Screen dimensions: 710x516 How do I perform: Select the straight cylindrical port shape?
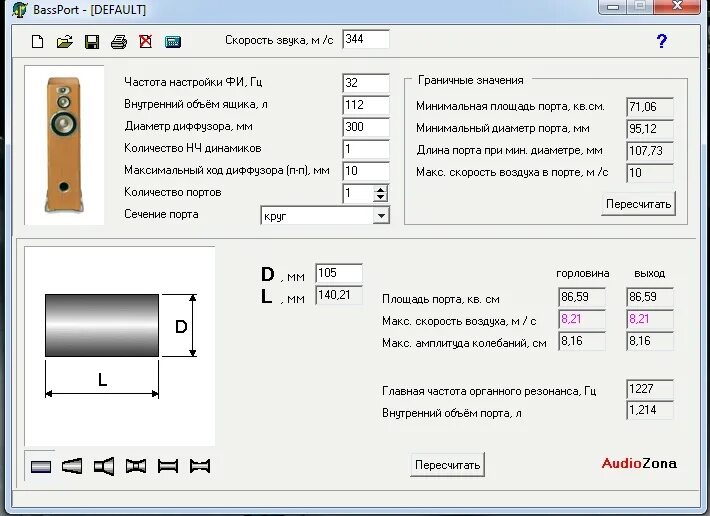(x=41, y=466)
